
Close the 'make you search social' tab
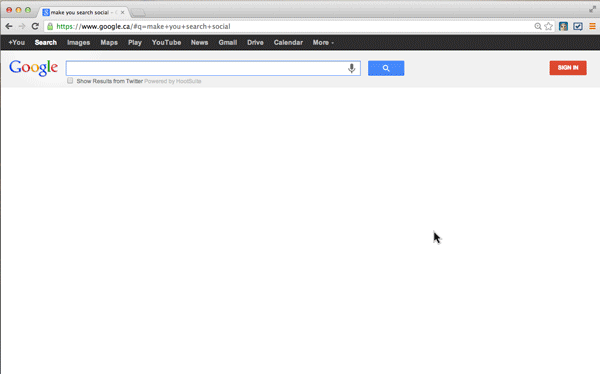click(122, 12)
